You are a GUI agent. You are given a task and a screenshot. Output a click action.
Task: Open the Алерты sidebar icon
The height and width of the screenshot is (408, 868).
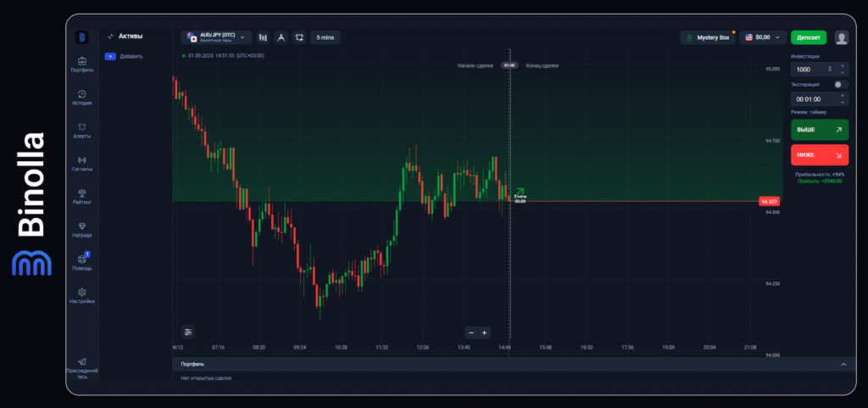point(82,130)
